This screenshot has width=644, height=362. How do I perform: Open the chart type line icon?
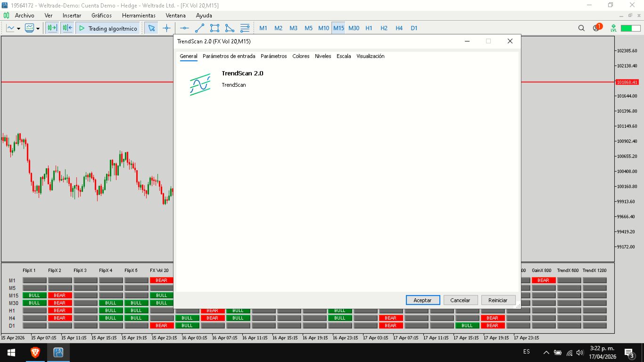(x=10, y=28)
